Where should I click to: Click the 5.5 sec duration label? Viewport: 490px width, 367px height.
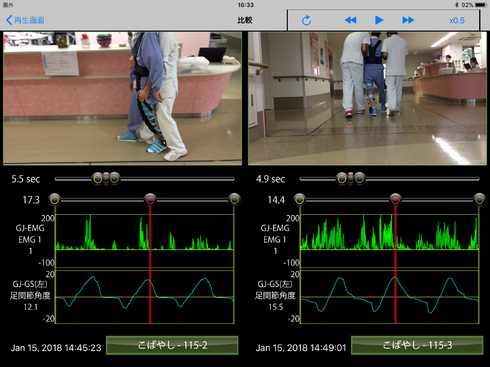click(x=26, y=179)
